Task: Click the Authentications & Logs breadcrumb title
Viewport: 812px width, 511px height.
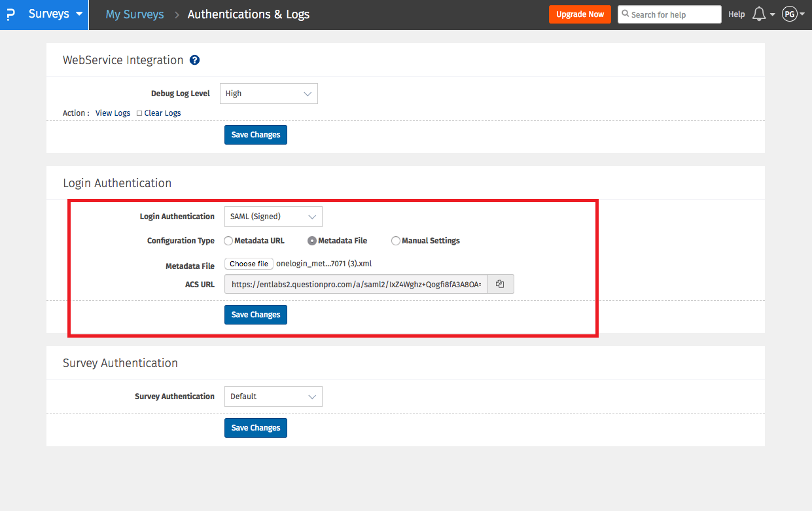Action: (x=249, y=14)
